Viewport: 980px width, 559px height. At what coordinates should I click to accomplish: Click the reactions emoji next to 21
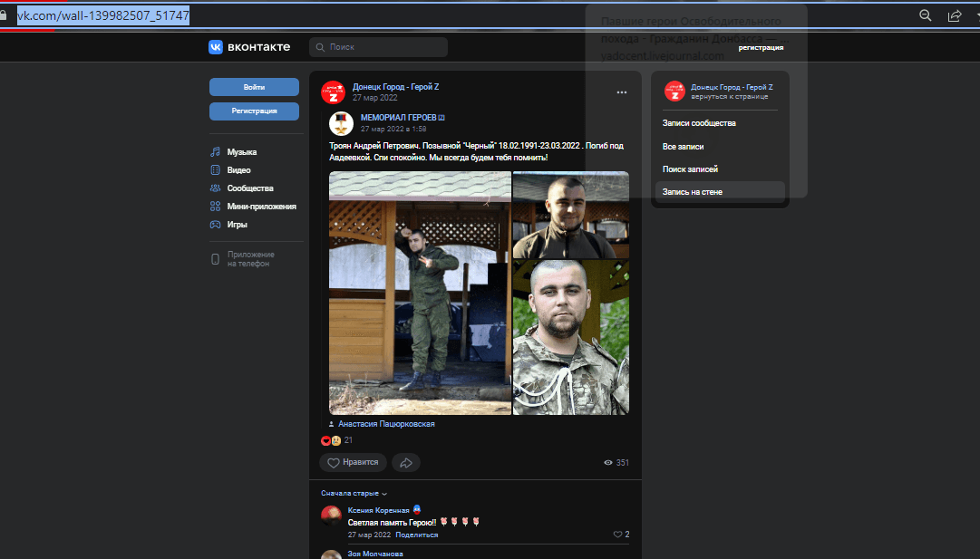331,440
